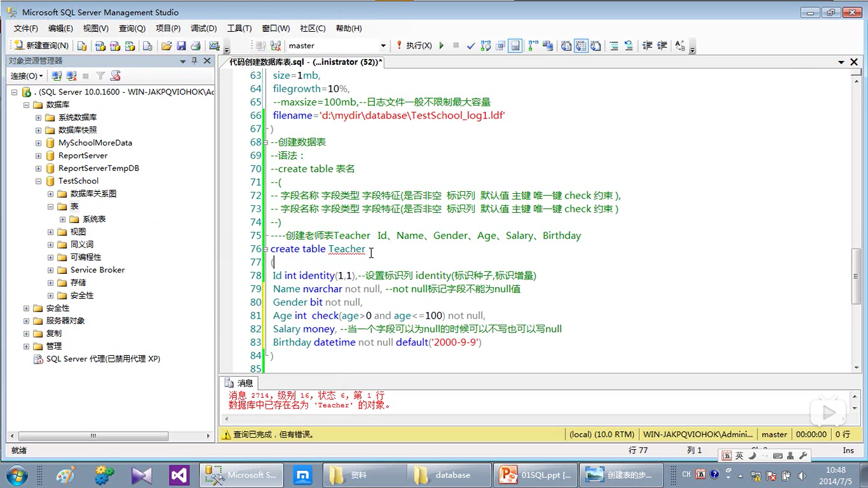Open Visual Studio from the taskbar
Viewport: 868px width, 488px height.
pos(179,475)
